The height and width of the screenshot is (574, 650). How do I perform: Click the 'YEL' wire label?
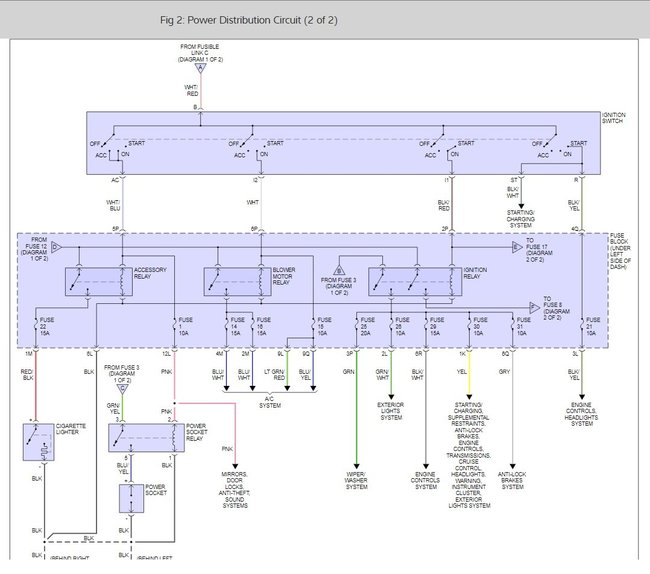pyautogui.click(x=461, y=372)
